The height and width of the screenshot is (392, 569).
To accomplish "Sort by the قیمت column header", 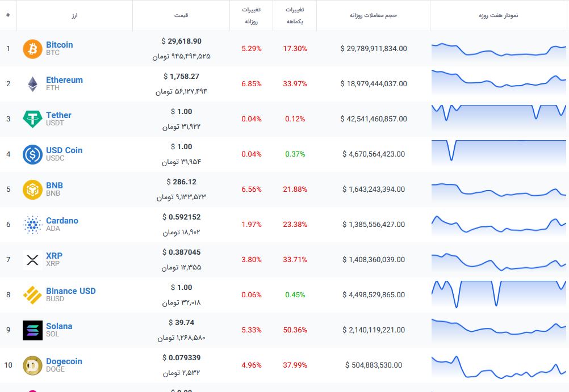I will tap(181, 15).
